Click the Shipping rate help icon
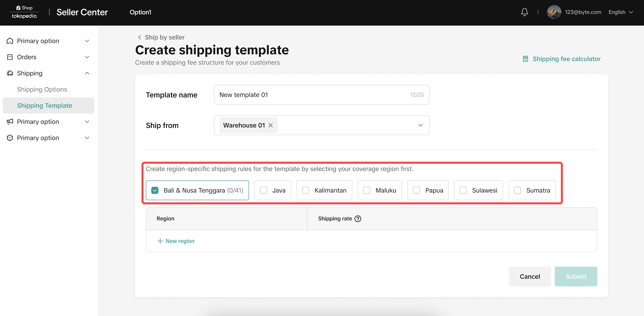 point(358,219)
